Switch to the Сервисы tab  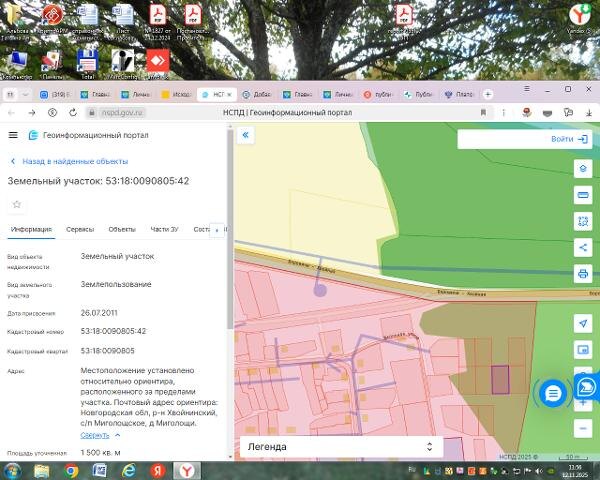80,229
